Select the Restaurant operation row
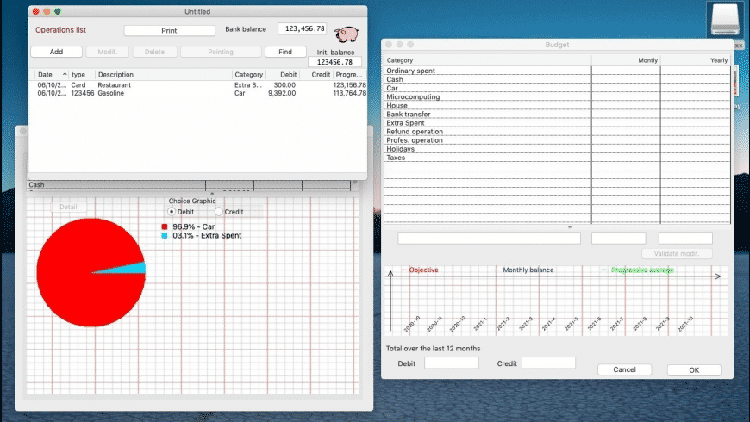The width and height of the screenshot is (750, 422). [x=115, y=85]
